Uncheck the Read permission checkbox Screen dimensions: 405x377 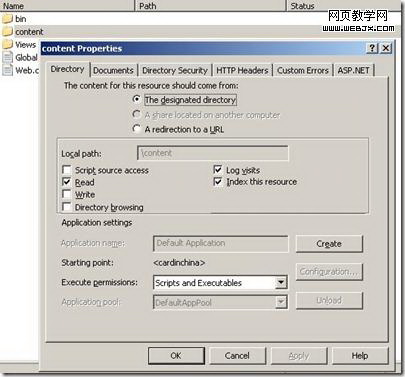click(x=67, y=182)
